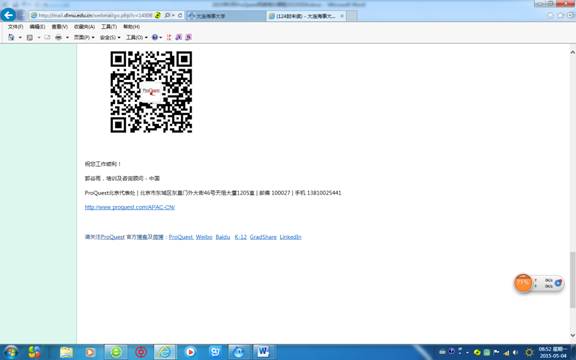
Task: Switch to Microsoft Word on taskbar
Action: pyautogui.click(x=263, y=352)
